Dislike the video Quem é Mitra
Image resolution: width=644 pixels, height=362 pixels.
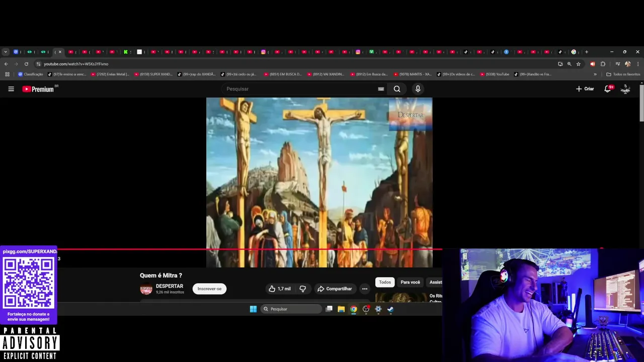(x=303, y=289)
